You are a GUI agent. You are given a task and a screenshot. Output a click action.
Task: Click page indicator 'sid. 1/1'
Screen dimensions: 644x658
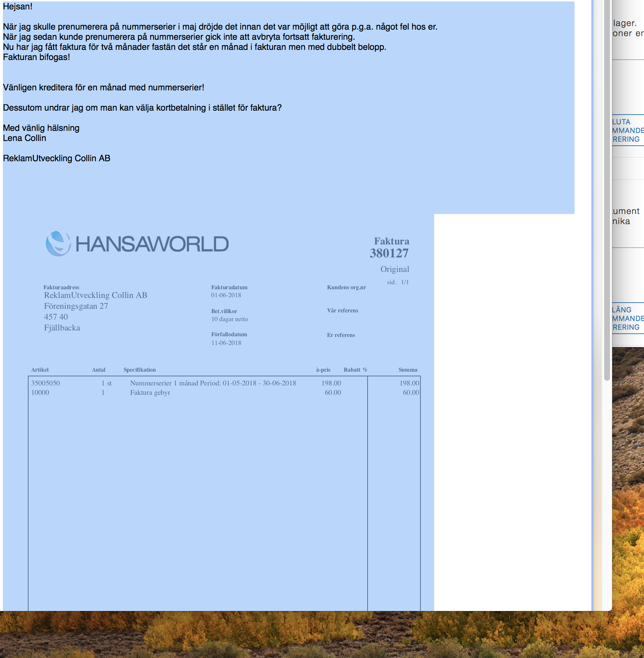pyautogui.click(x=398, y=282)
